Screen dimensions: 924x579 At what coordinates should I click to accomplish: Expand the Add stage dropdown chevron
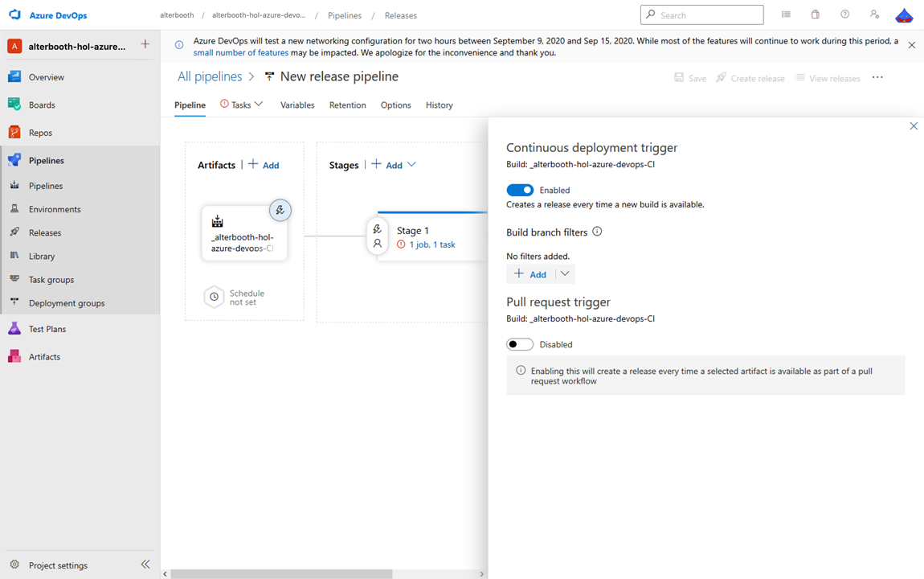411,165
